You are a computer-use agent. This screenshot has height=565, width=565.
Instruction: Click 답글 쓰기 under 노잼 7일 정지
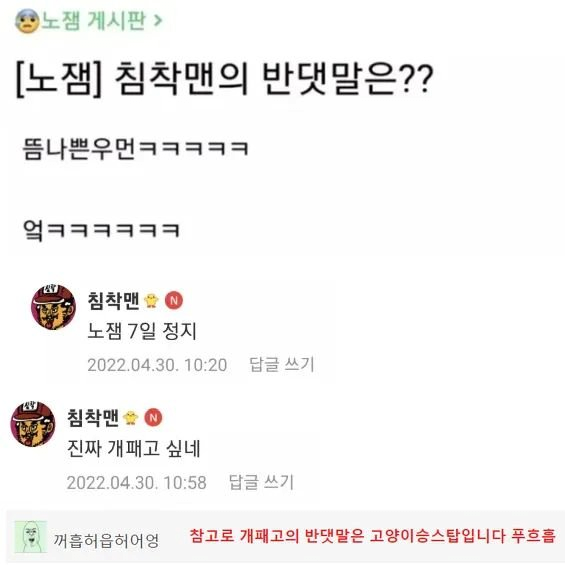click(282, 364)
